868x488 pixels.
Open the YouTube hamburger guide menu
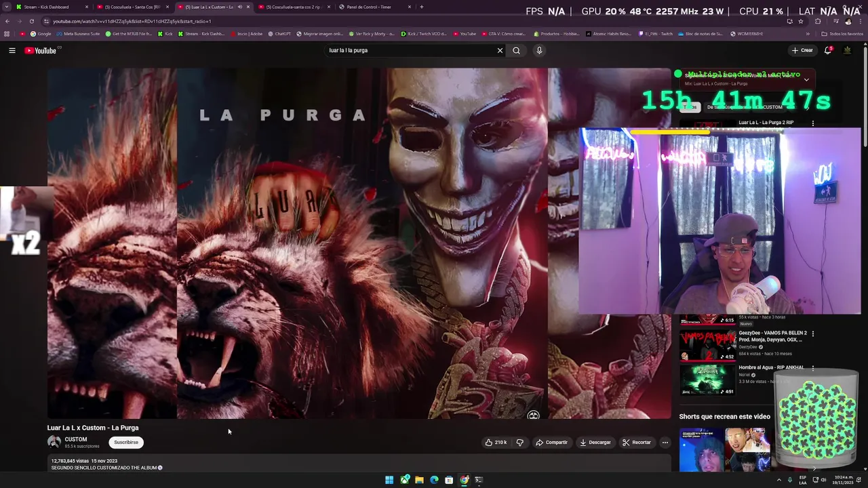12,50
